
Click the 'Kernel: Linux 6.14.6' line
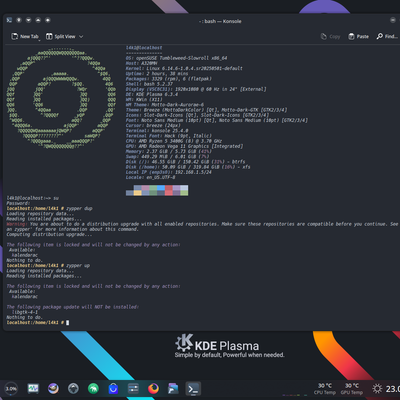point(184,68)
